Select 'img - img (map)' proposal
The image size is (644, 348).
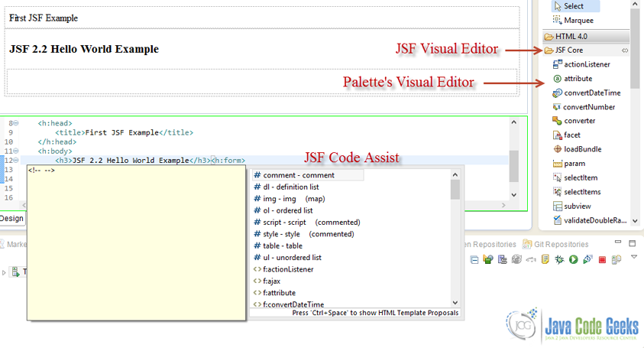pyautogui.click(x=289, y=199)
